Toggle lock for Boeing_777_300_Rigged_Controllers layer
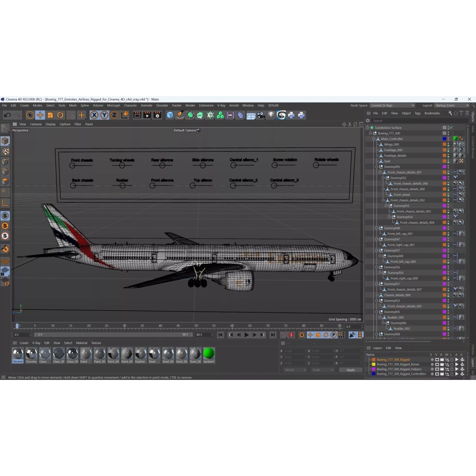476x476 pixels. pos(452,374)
